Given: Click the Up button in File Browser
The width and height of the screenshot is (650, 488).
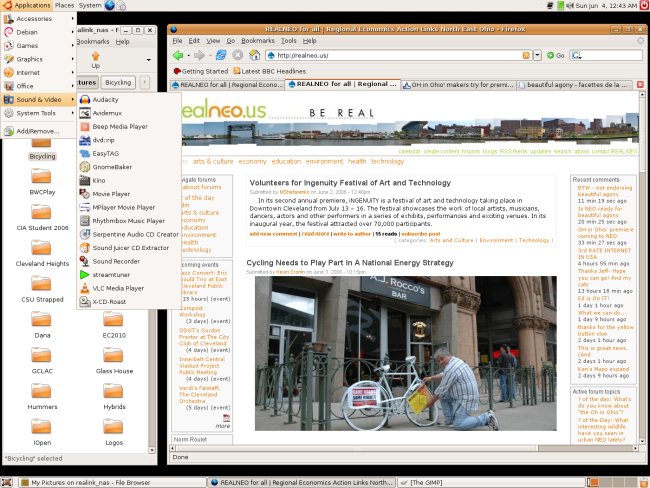Looking at the screenshot, I should tap(95, 60).
